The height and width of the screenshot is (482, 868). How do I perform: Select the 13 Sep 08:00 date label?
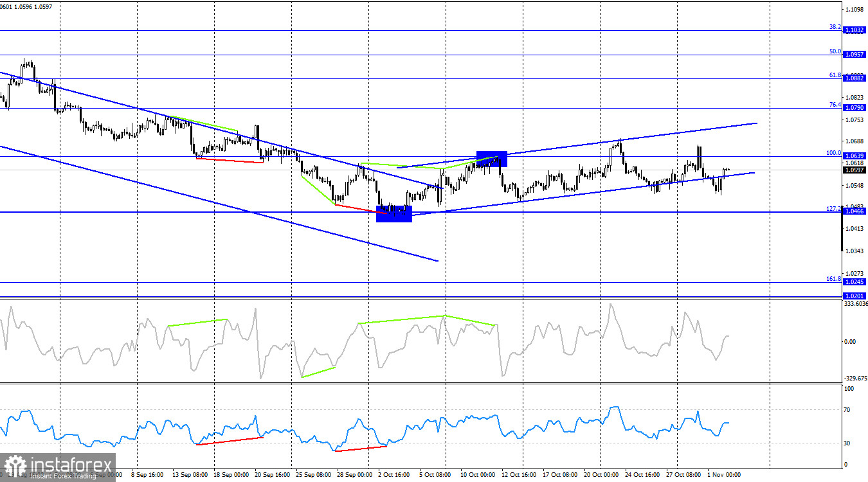190,476
